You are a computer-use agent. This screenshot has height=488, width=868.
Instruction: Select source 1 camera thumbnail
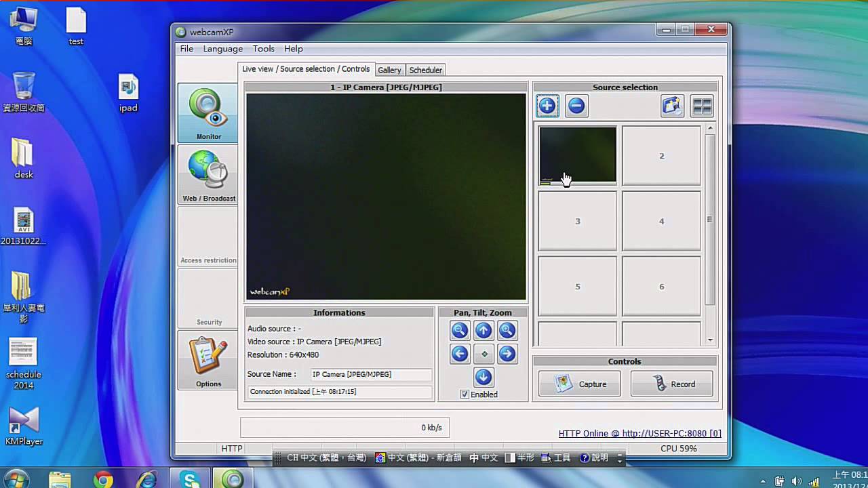click(x=578, y=156)
